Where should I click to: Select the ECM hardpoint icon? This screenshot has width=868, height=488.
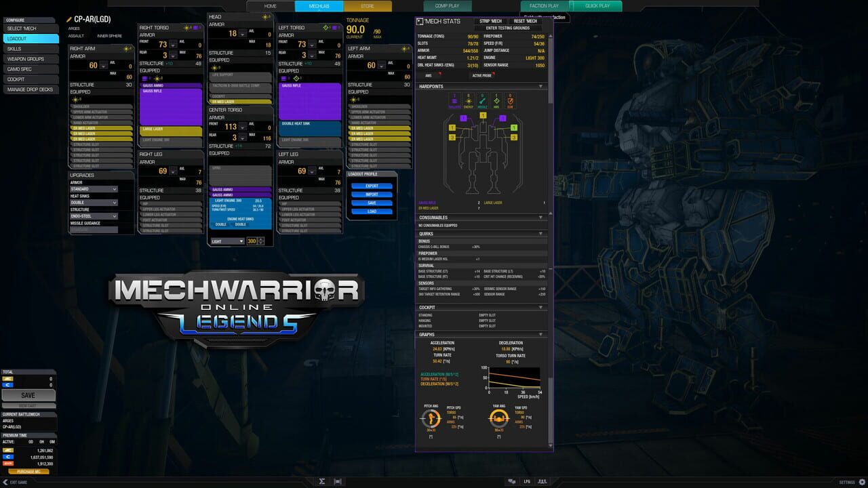click(x=510, y=101)
